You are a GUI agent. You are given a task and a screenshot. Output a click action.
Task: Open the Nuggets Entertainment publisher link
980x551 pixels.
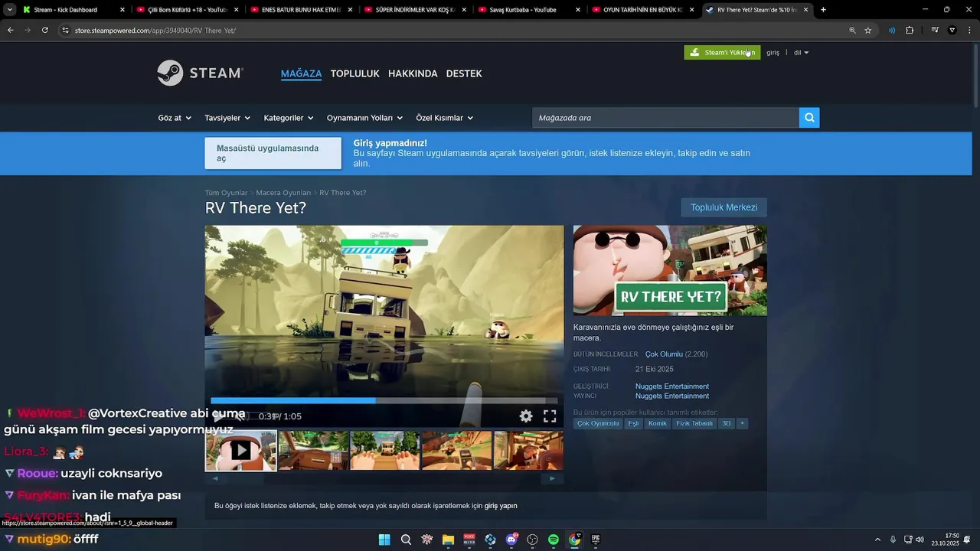tap(672, 396)
